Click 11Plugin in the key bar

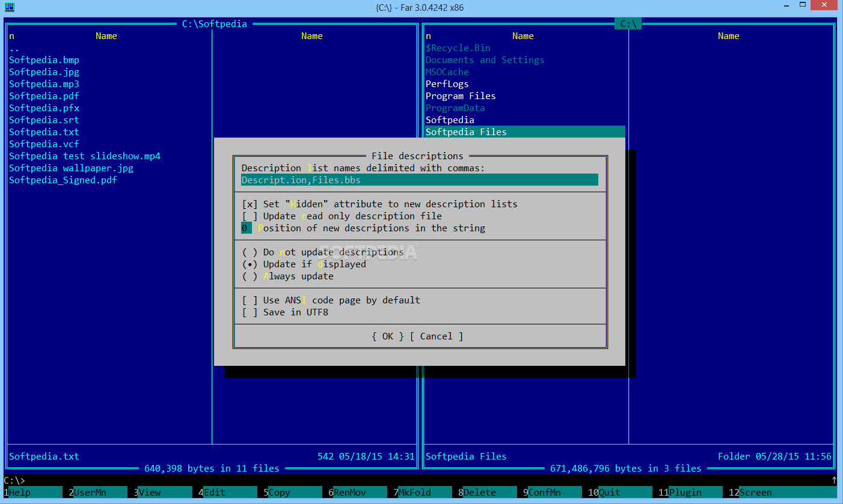point(690,493)
